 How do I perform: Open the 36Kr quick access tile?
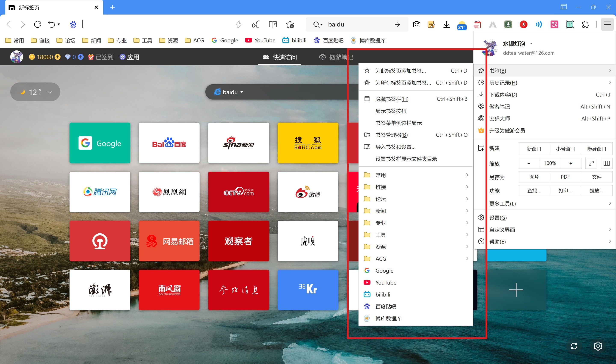pyautogui.click(x=308, y=290)
